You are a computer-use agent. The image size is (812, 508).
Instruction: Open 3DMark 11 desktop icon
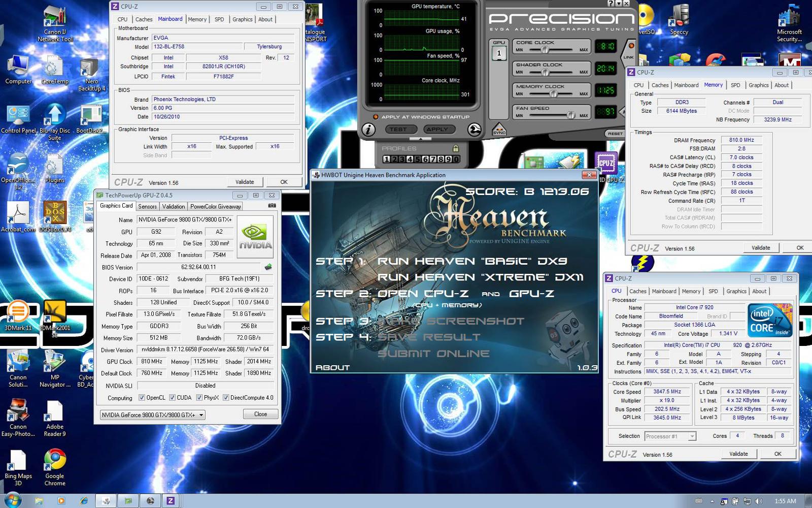click(18, 316)
